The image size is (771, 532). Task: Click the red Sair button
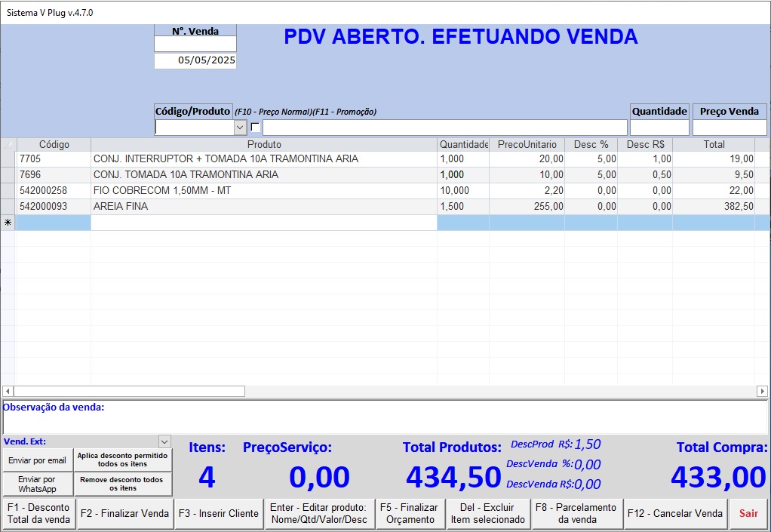click(748, 514)
